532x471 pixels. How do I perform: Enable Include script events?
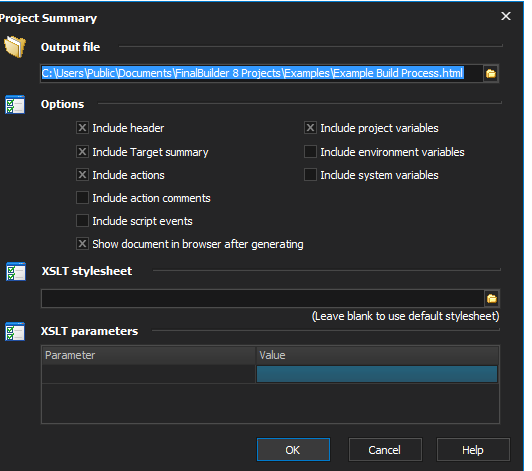pos(82,221)
